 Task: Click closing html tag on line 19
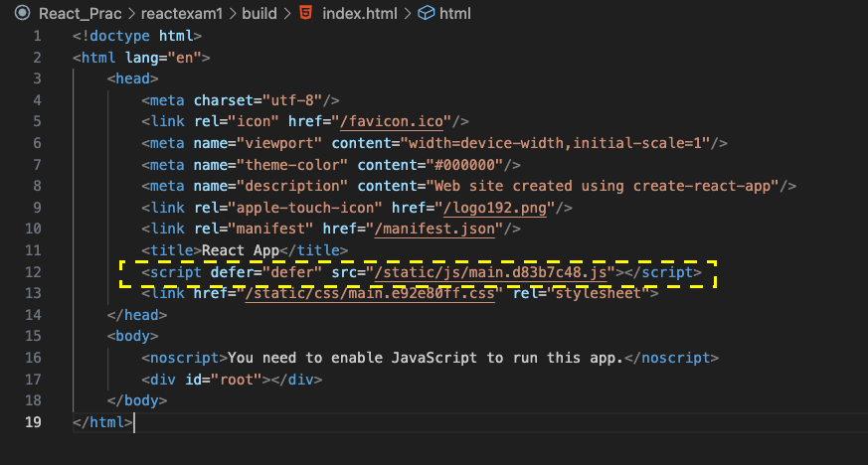[102, 422]
